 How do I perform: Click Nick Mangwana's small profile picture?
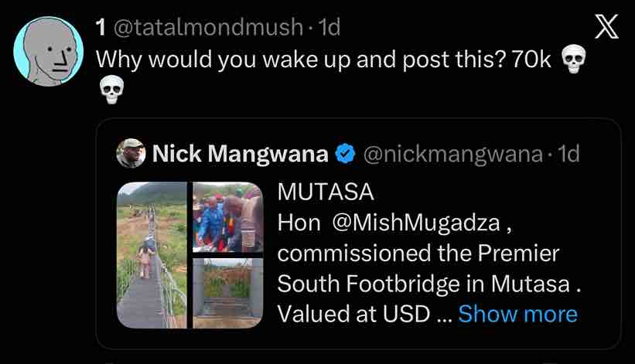point(131,154)
